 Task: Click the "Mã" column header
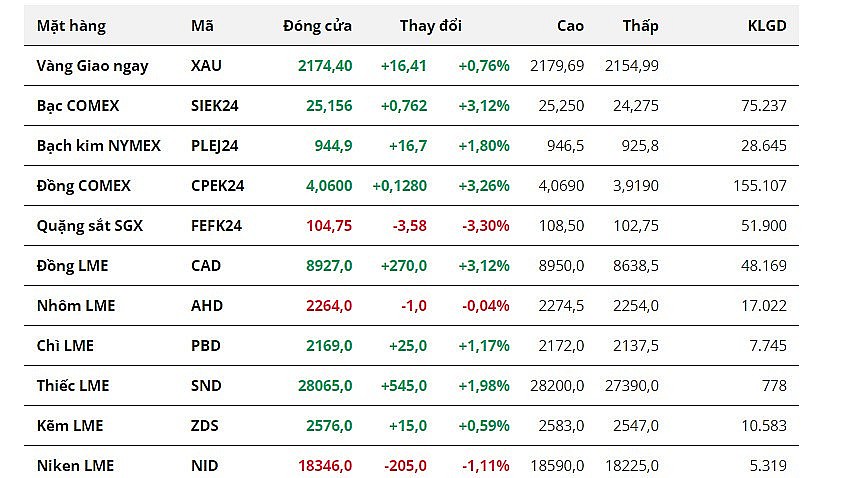coord(201,26)
